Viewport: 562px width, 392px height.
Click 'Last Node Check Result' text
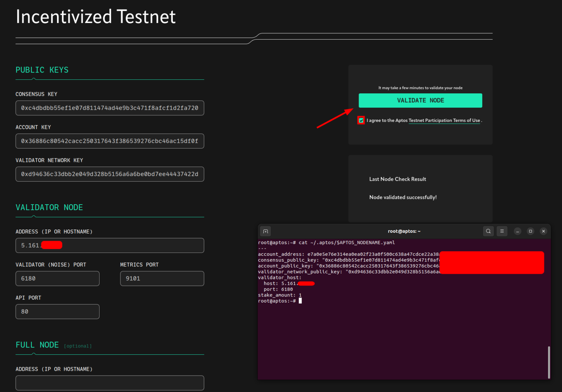point(398,179)
